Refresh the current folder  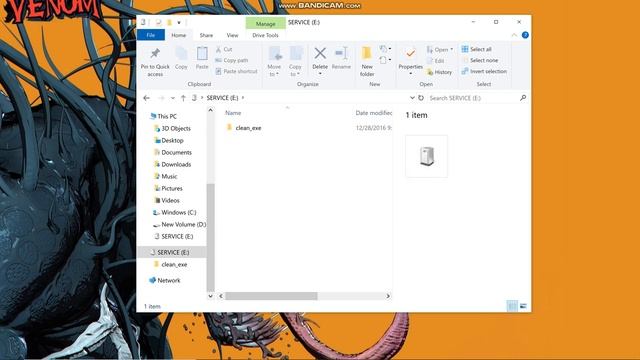(x=421, y=98)
